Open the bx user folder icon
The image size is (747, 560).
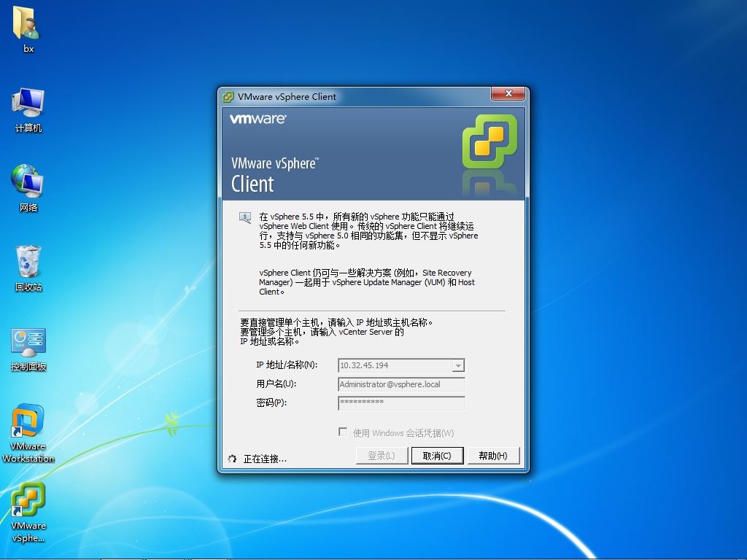(x=27, y=23)
